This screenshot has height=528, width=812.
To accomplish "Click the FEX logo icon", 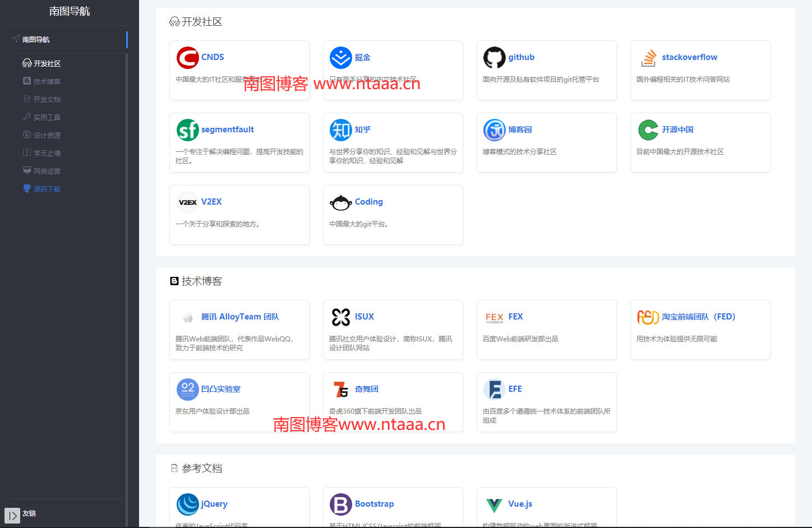I will coord(495,317).
